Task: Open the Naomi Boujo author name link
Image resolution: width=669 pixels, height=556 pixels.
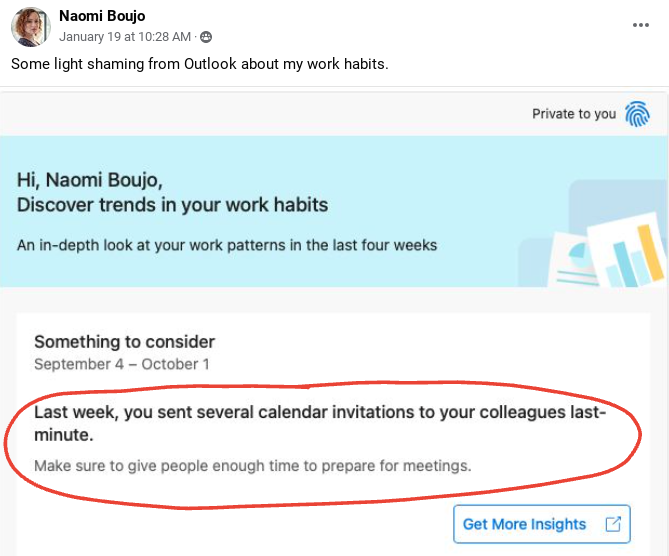Action: click(102, 16)
